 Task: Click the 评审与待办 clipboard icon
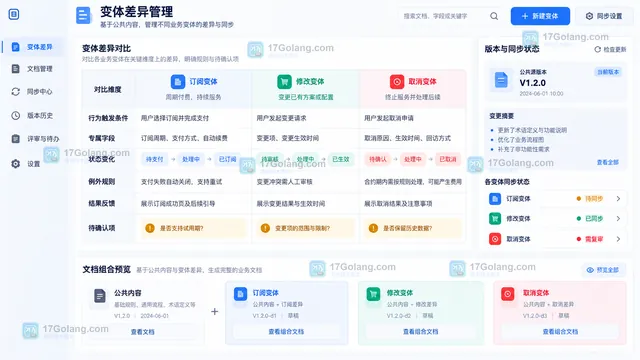(16, 139)
